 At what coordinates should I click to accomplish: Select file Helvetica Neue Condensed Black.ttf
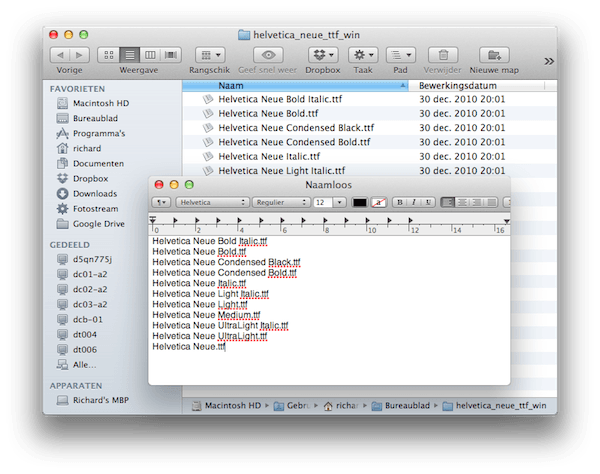pos(369,128)
